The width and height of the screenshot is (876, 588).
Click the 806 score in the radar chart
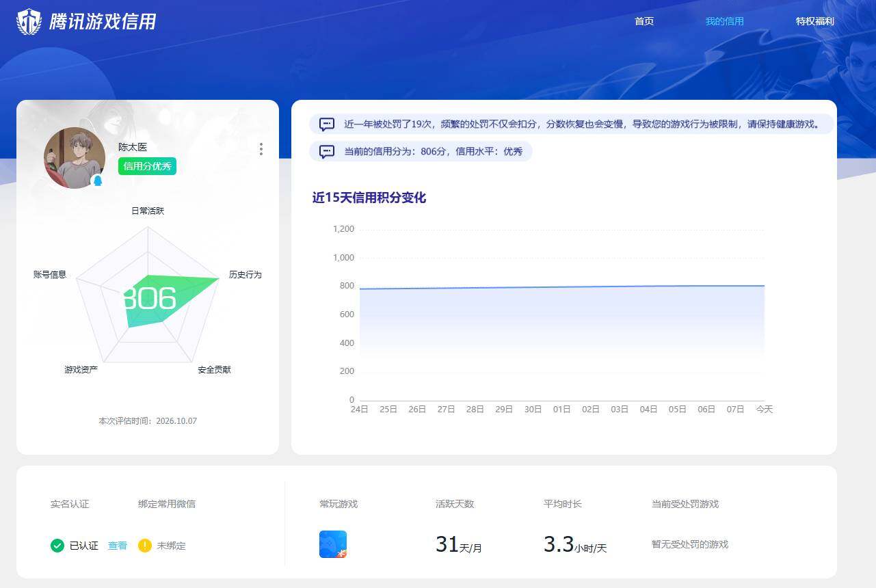click(x=150, y=299)
